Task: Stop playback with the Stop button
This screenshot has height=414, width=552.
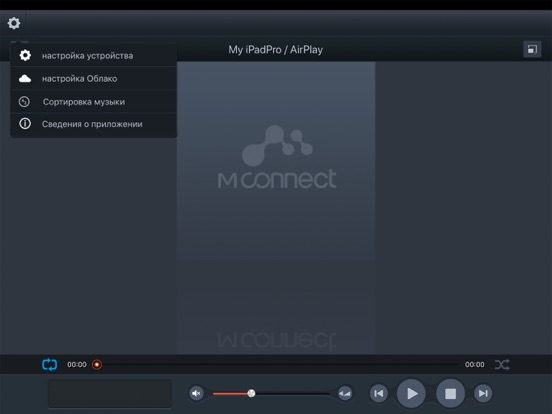Action: [450, 393]
